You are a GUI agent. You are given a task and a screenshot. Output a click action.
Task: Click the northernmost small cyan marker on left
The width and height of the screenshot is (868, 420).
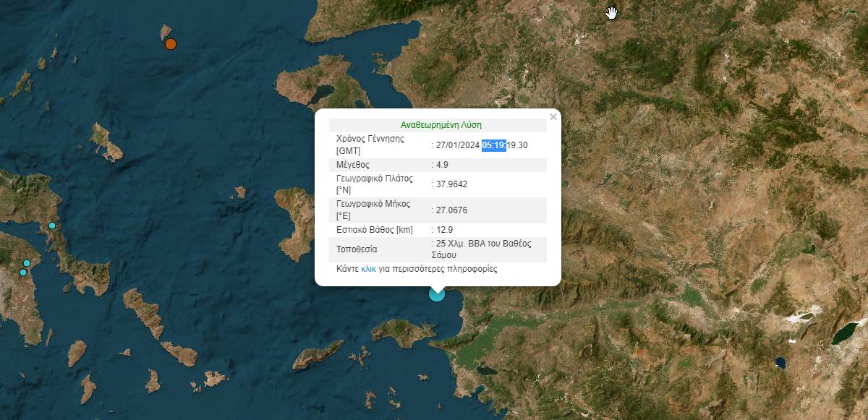[x=52, y=226]
